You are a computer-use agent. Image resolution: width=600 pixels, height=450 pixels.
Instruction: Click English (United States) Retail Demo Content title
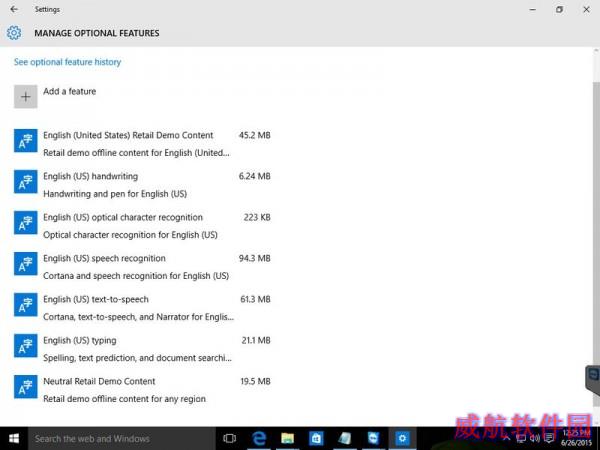coord(128,135)
